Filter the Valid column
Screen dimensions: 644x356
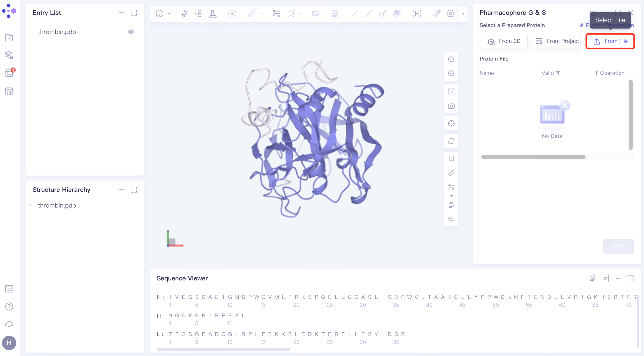[558, 73]
